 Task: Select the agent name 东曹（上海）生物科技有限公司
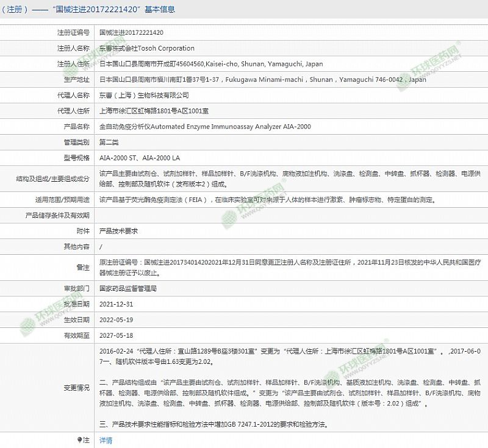[x=144, y=95]
